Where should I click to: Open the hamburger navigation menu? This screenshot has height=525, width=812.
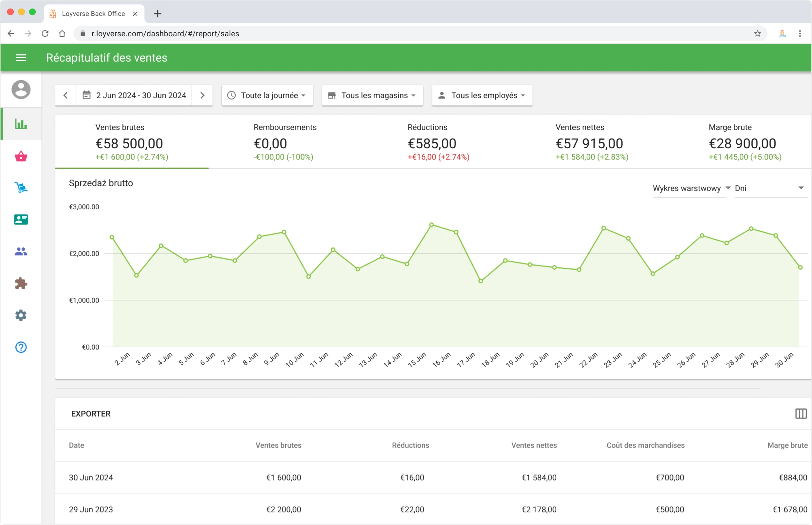coord(21,57)
